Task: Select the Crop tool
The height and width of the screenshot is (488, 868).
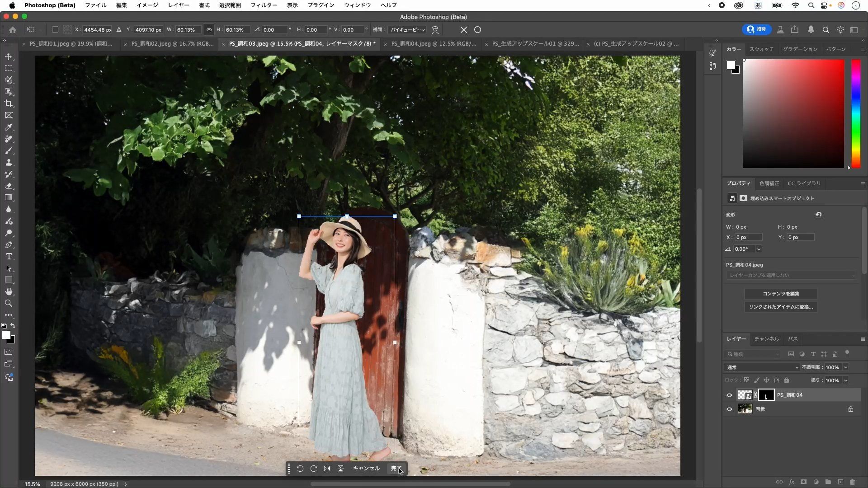Action: tap(9, 103)
